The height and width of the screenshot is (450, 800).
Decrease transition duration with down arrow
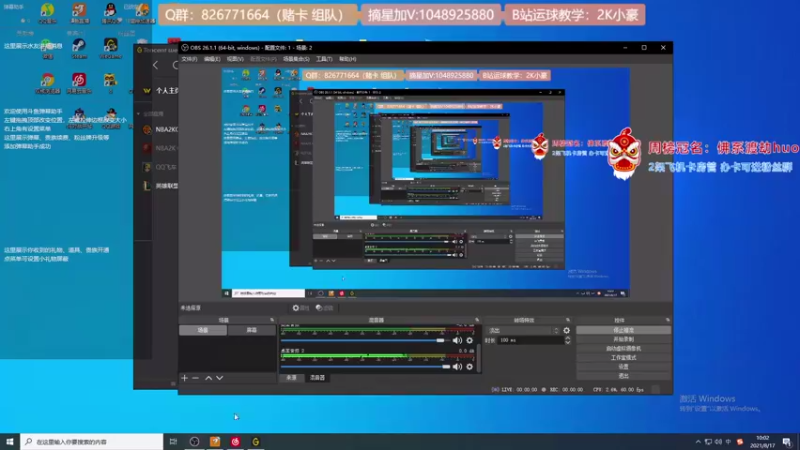[x=567, y=342]
